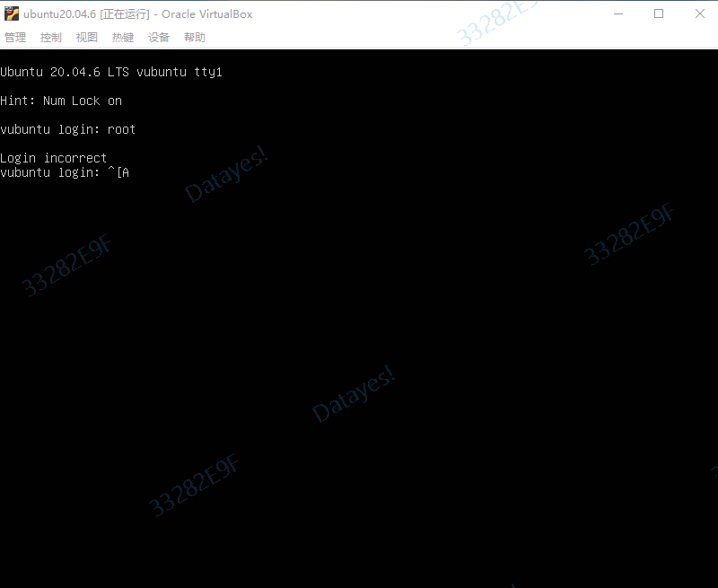Open the 管理 menu
Viewport: 718px width, 588px height.
[x=15, y=38]
